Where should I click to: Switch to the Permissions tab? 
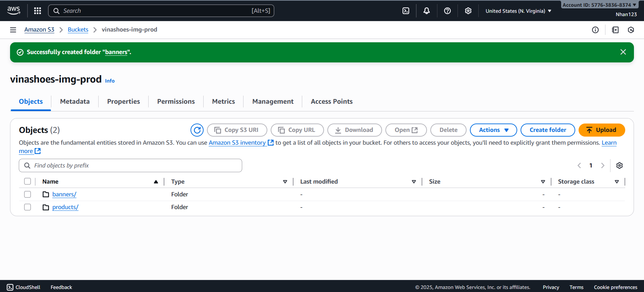(x=176, y=101)
